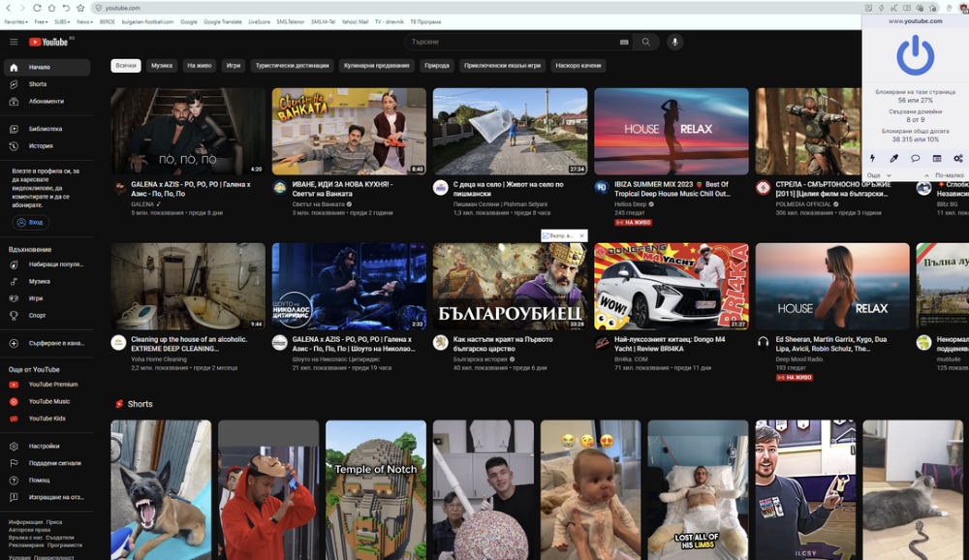Open YouTube Music in sidebar
The image size is (969, 560).
(x=47, y=402)
